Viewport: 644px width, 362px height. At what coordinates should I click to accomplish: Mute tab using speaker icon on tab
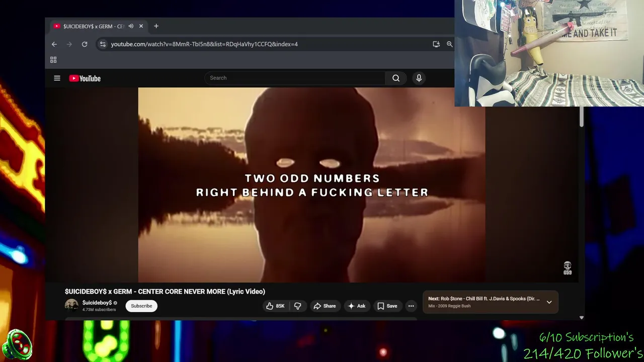click(131, 26)
